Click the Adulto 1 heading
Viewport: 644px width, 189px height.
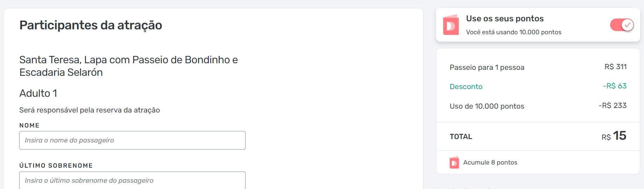(38, 93)
